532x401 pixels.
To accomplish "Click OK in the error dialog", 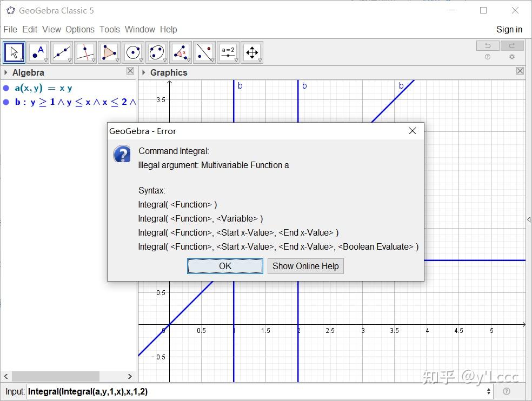I will click(225, 266).
